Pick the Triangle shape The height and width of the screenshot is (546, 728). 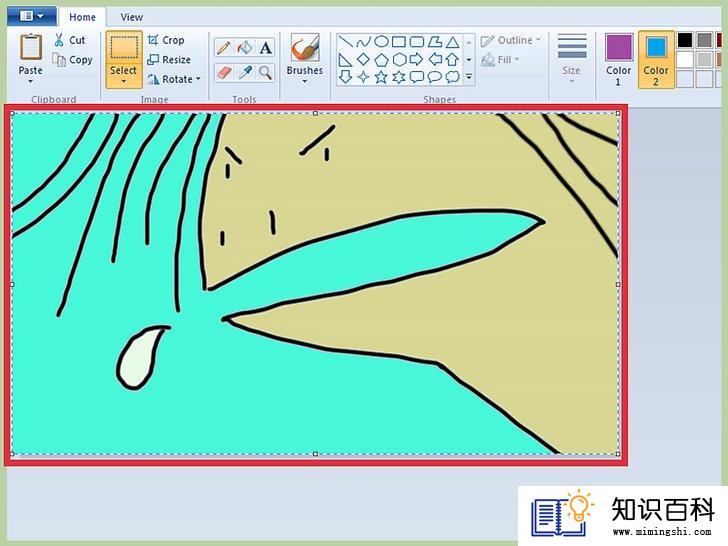(452, 42)
